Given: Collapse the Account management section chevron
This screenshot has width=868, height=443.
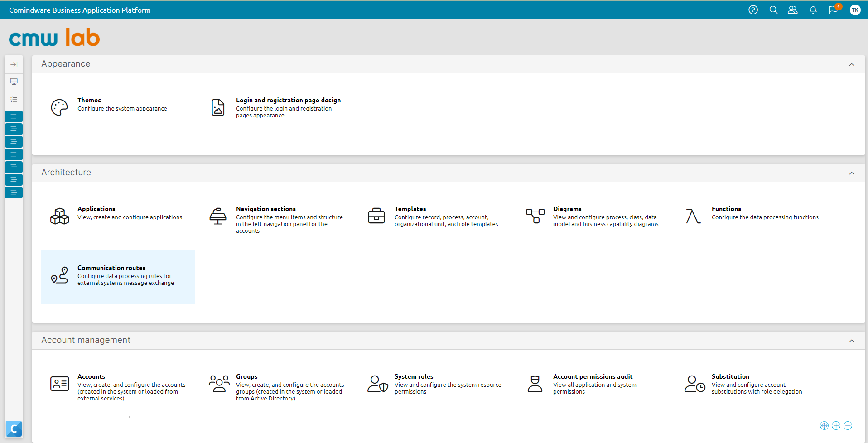Looking at the screenshot, I should (852, 341).
